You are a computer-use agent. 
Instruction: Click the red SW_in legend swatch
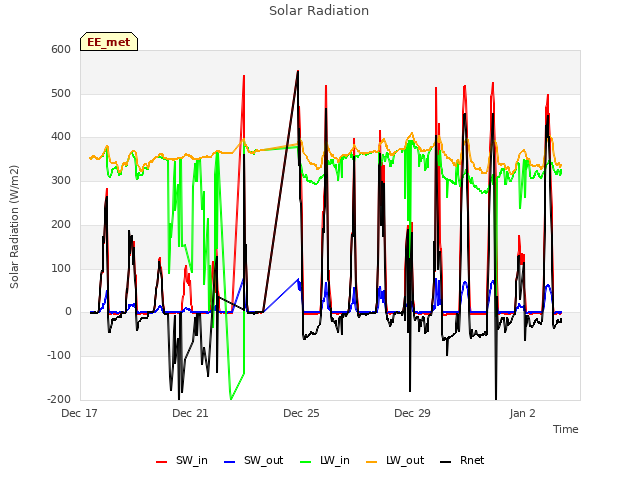(162, 462)
